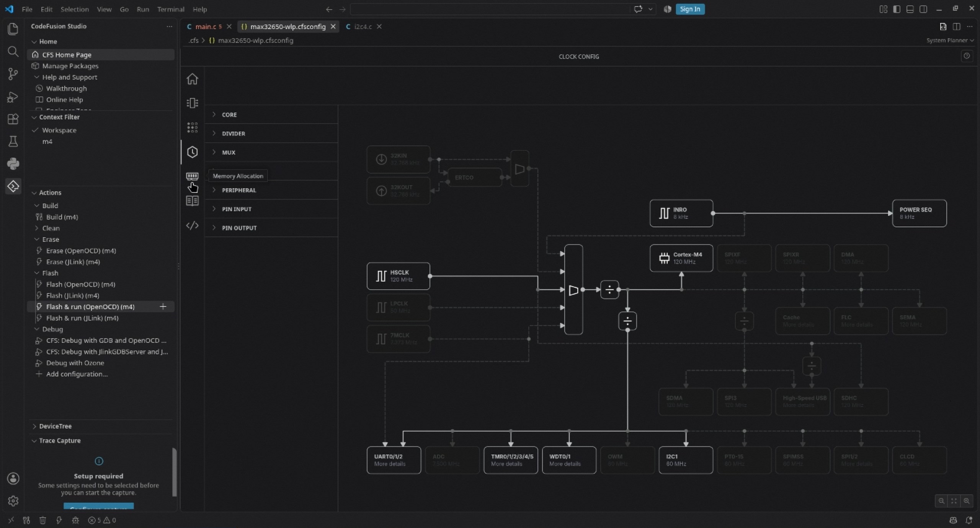The image size is (980, 528).
Task: Open Copilot chat icon in title bar
Action: (x=638, y=9)
